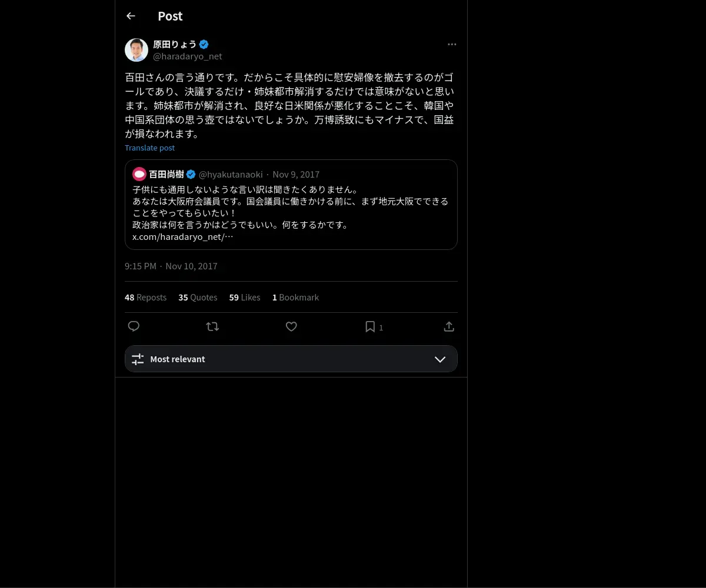The height and width of the screenshot is (588, 706).
Task: Click 原田りょう's blue verified badge
Action: (204, 44)
